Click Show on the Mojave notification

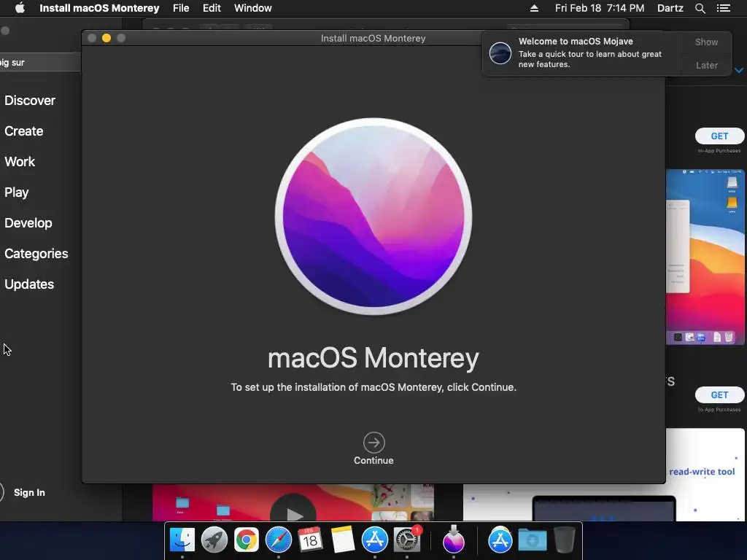(x=706, y=42)
